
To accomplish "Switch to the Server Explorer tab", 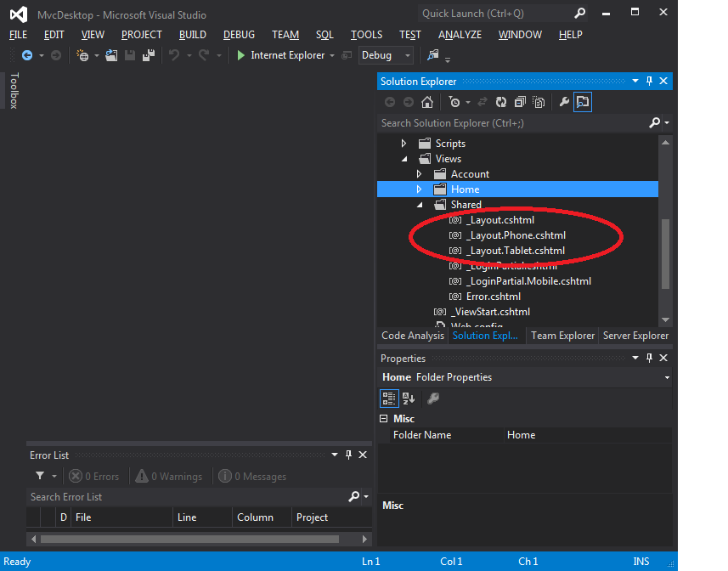I will (x=635, y=336).
